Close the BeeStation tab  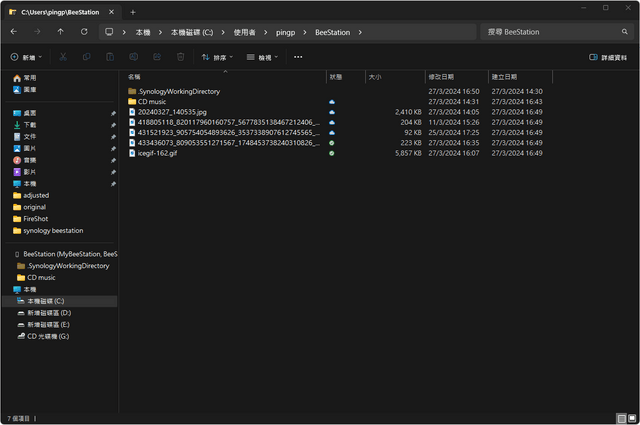[111, 12]
